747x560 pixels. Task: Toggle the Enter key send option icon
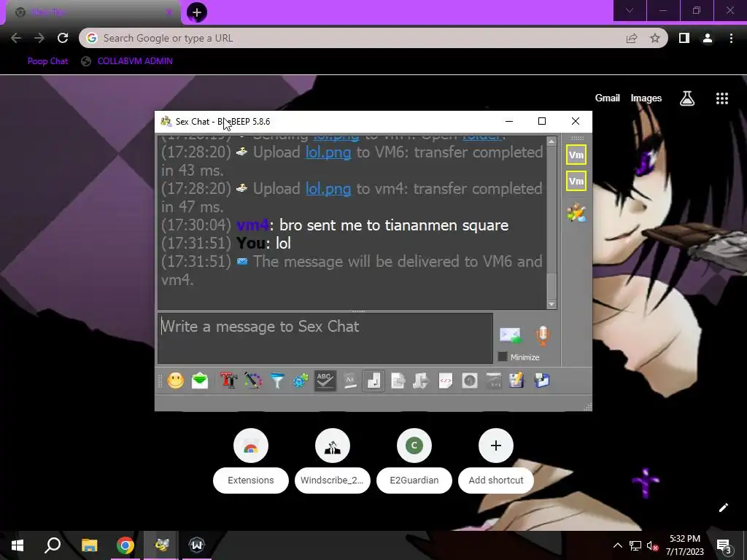pos(373,381)
